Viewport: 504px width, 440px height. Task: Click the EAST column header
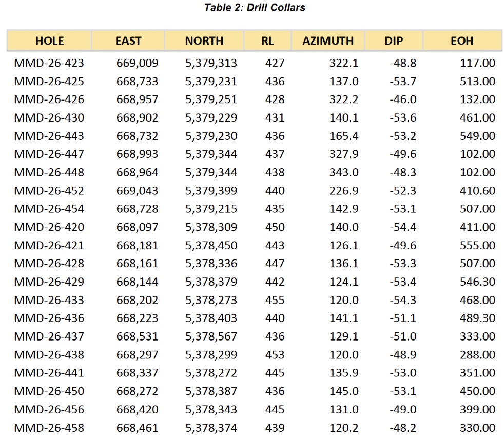coord(128,41)
